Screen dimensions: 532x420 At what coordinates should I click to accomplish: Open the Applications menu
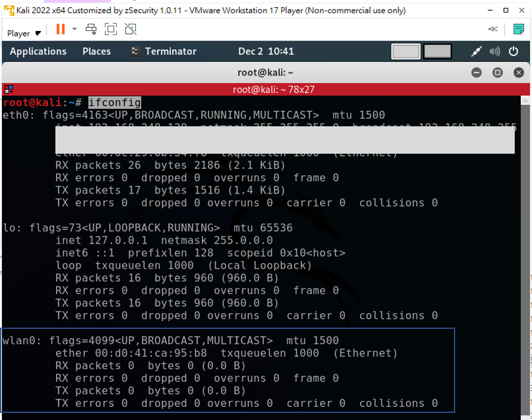coord(38,51)
